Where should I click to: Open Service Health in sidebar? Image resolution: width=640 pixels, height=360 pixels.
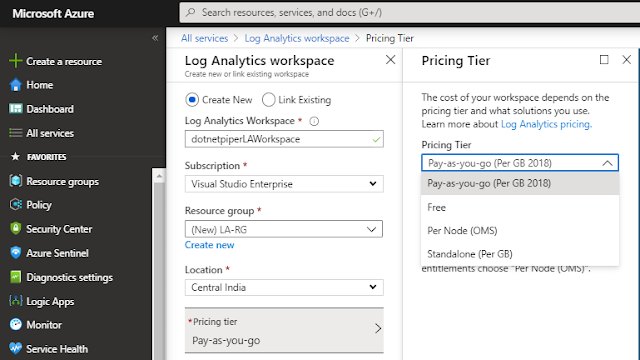pos(57,349)
